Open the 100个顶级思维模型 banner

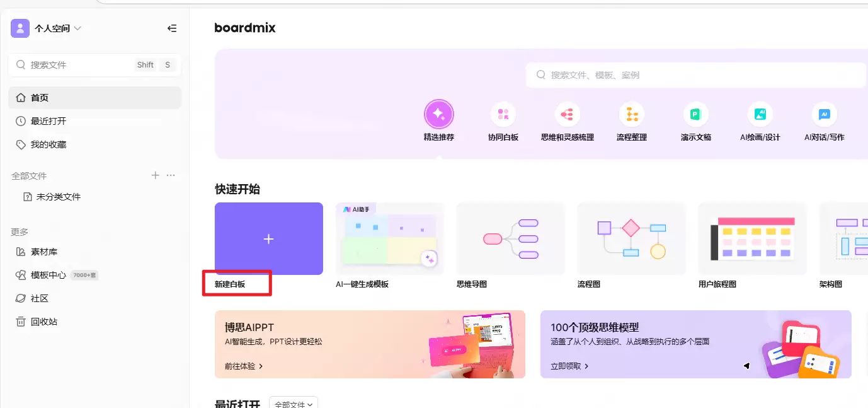696,344
